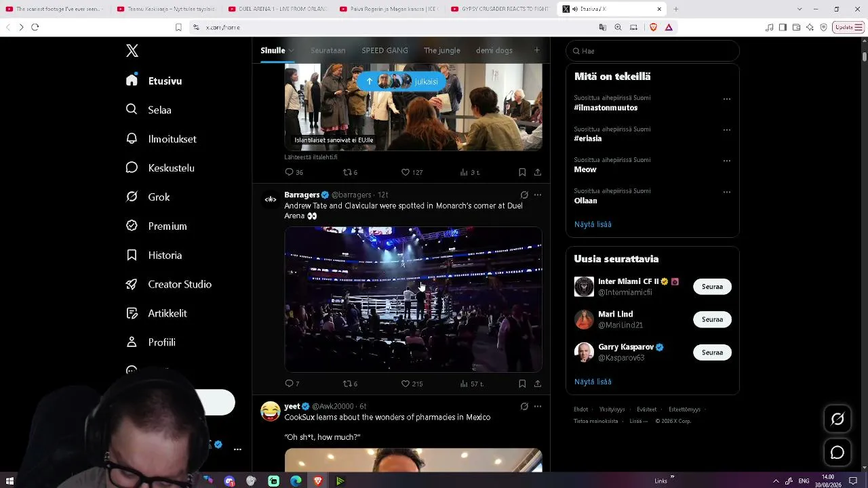Open more options on the Barragers post
Screen dimensions: 868x488
click(x=538, y=195)
